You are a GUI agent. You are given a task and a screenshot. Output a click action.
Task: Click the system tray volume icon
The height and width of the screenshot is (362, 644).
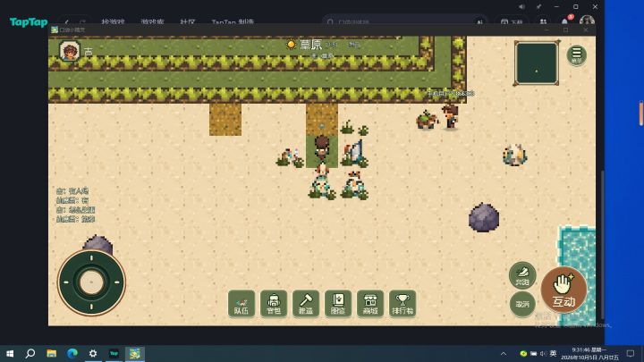coord(543,353)
